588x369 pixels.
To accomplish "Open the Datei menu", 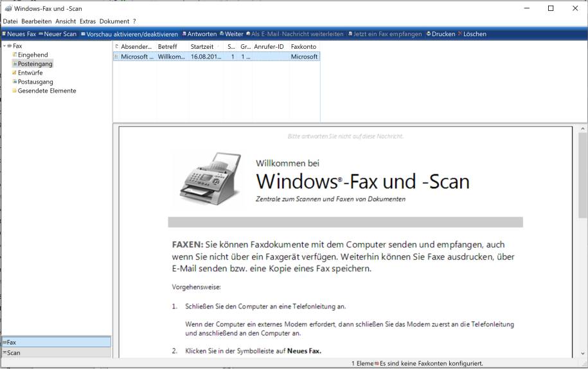I will click(10, 21).
